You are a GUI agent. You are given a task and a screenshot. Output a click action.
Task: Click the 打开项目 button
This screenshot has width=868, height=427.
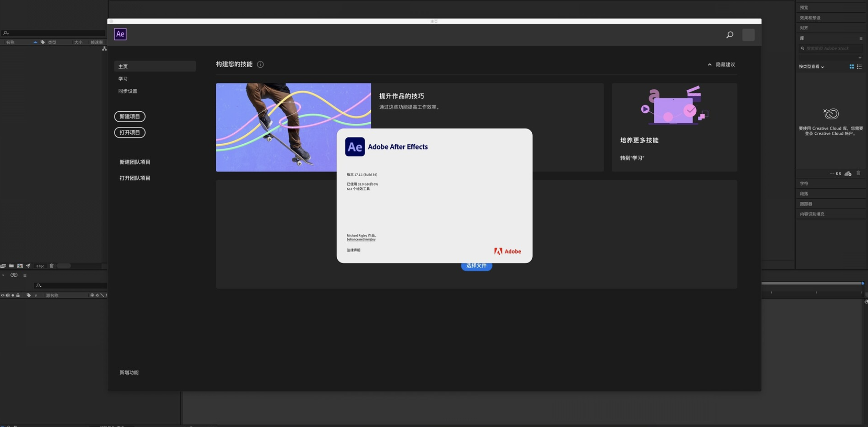pos(130,132)
